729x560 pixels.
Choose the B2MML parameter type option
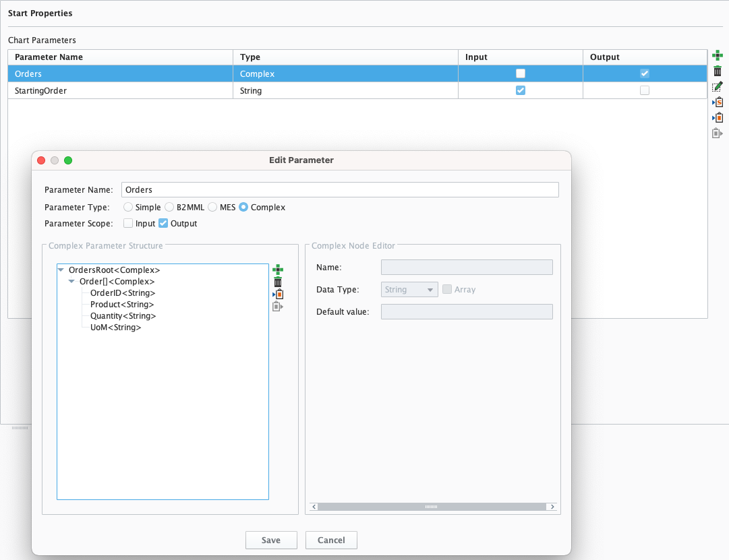169,208
